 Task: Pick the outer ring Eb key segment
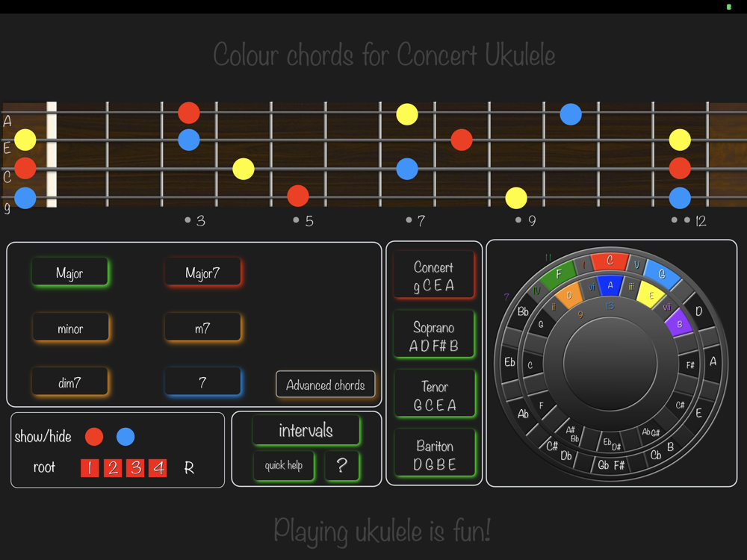pyautogui.click(x=509, y=362)
